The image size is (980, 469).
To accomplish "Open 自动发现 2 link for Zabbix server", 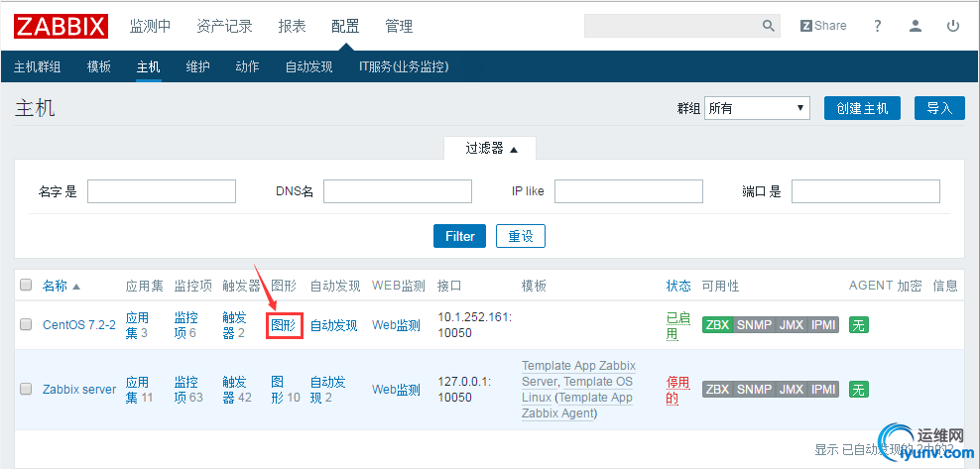I will 328,390.
